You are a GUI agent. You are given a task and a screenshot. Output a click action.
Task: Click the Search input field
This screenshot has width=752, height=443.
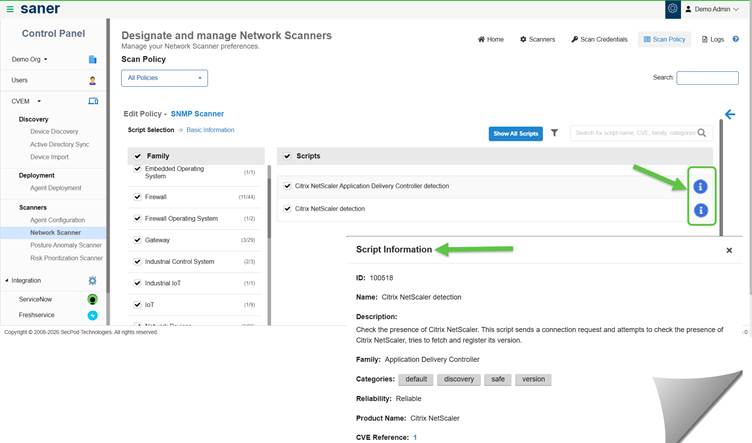706,77
